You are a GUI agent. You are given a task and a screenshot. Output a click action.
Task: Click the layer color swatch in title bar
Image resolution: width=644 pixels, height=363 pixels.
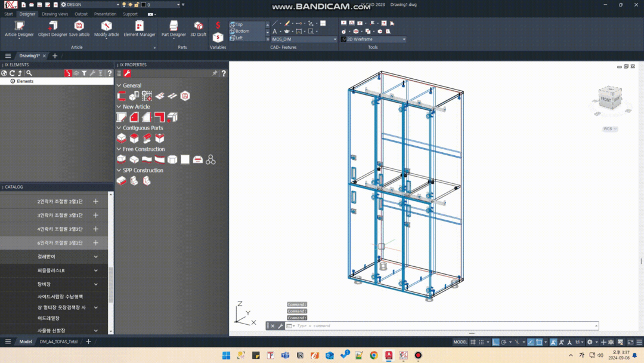click(x=144, y=5)
